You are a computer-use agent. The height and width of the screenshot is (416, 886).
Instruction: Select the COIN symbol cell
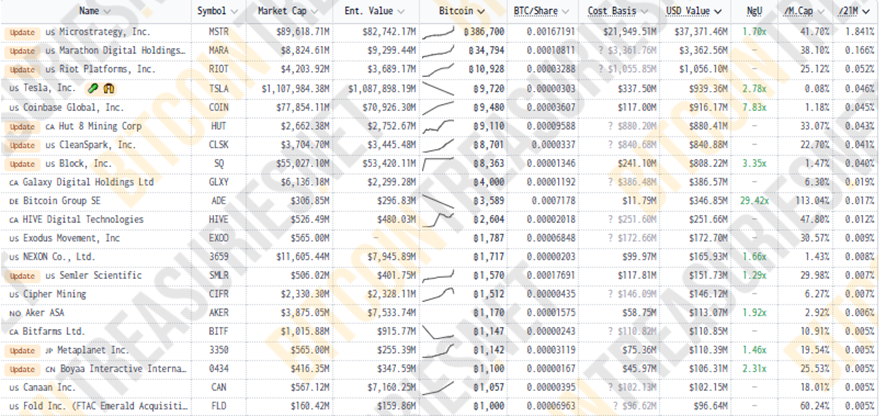coord(219,107)
